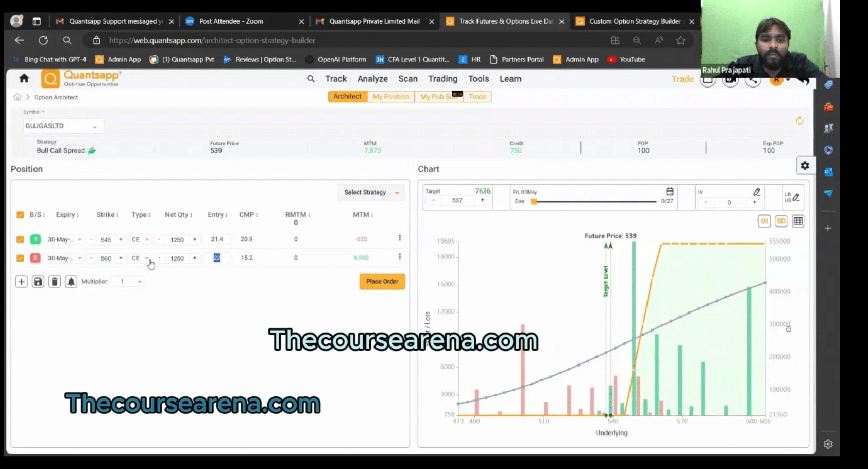868x469 pixels.
Task: Refresh the strategy data with the orange refresh icon
Action: [799, 120]
